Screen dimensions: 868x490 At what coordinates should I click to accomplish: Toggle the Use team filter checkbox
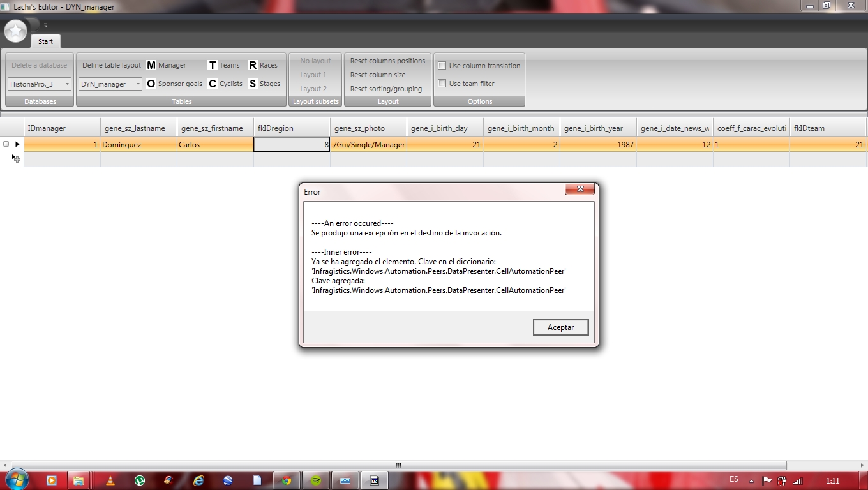click(x=442, y=84)
